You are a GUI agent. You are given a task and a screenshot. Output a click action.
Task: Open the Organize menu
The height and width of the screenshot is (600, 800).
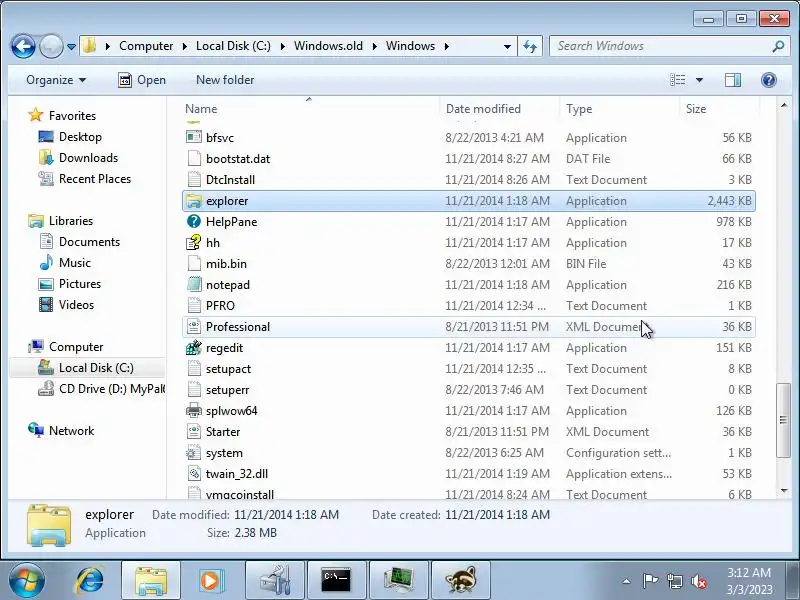coord(56,80)
